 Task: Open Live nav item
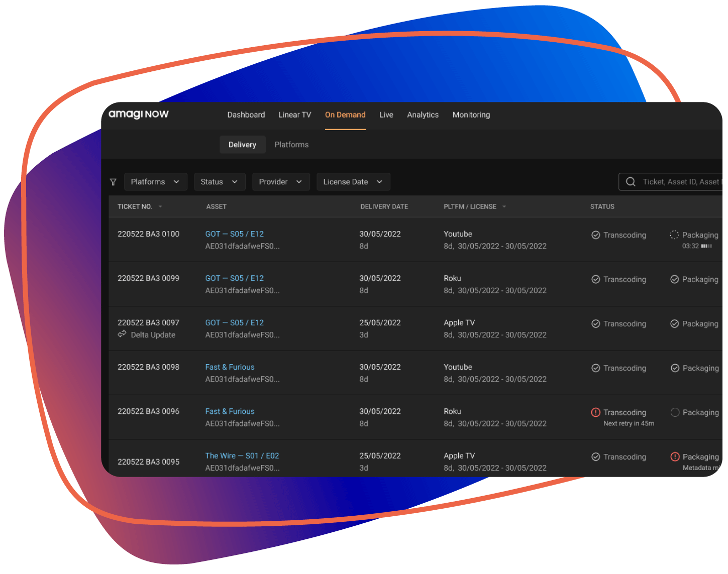click(386, 115)
